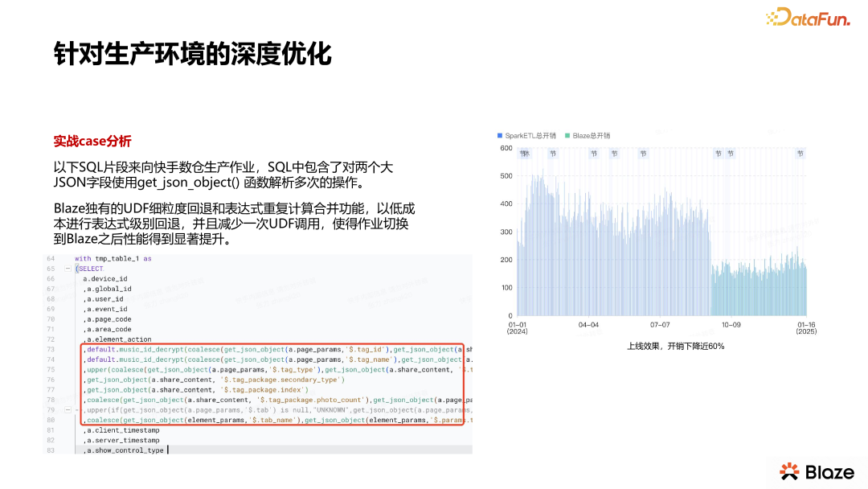Viewport: 868px width, 489px height.
Task: Collapse the SELECT block fold marker on line 65
Action: 68,269
